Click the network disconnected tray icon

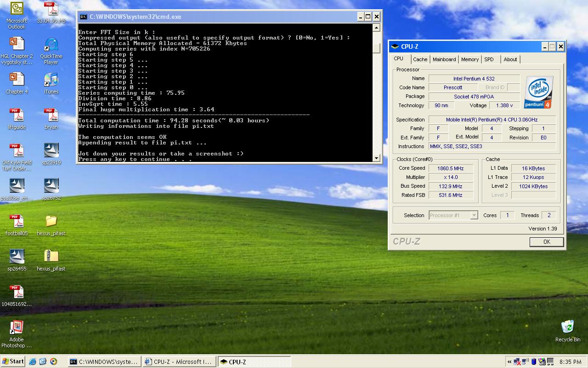[518, 362]
